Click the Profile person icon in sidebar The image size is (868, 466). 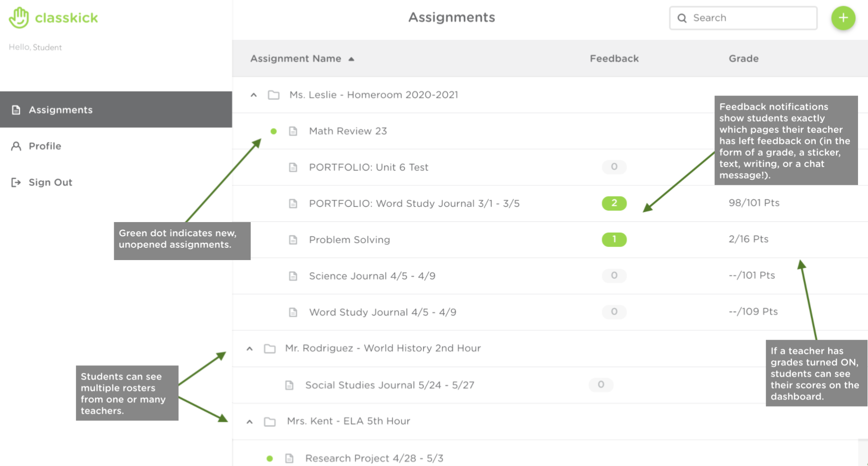(16, 146)
